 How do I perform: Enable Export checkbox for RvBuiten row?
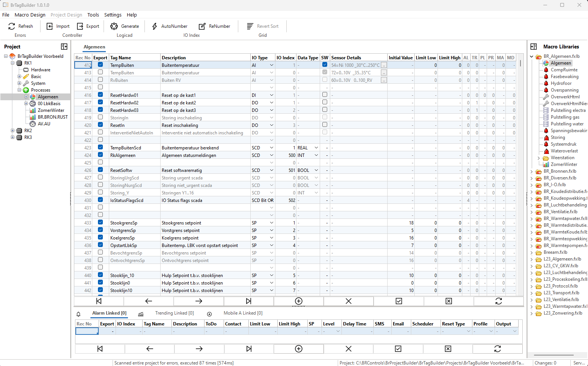tap(100, 80)
